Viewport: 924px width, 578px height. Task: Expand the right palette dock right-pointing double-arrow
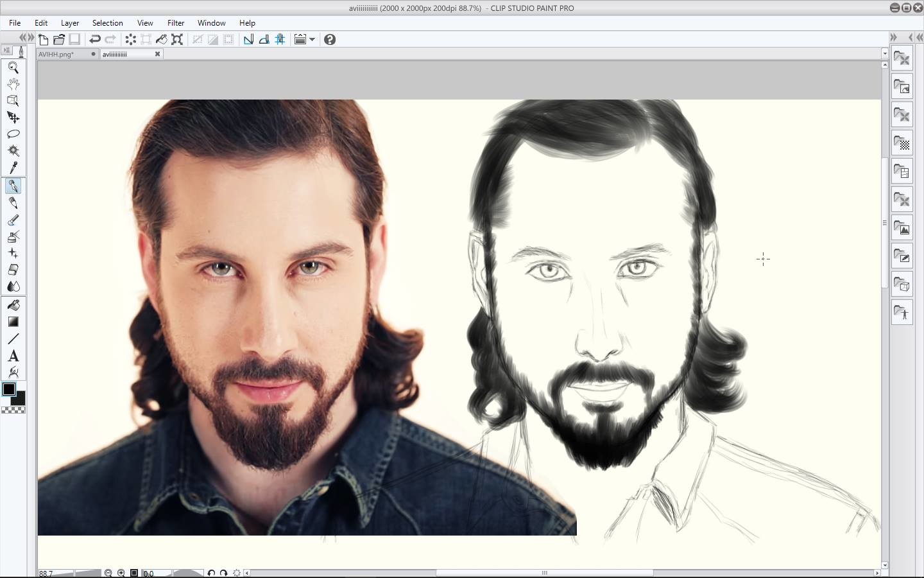pos(893,37)
